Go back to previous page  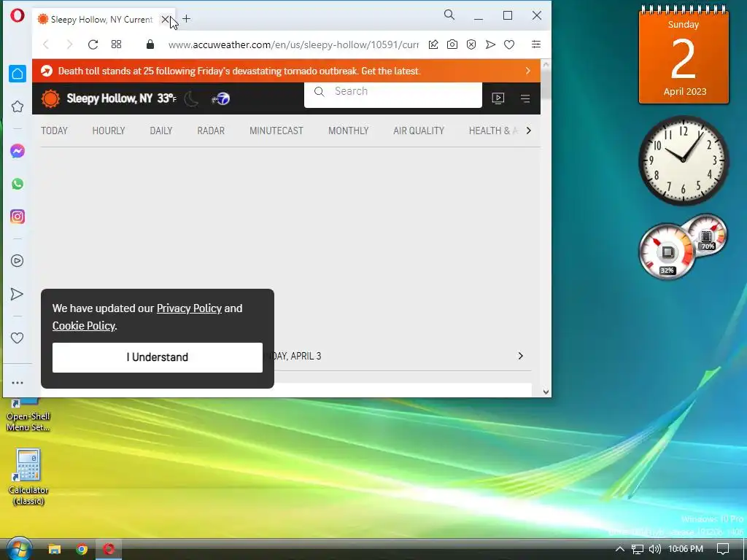pos(46,44)
